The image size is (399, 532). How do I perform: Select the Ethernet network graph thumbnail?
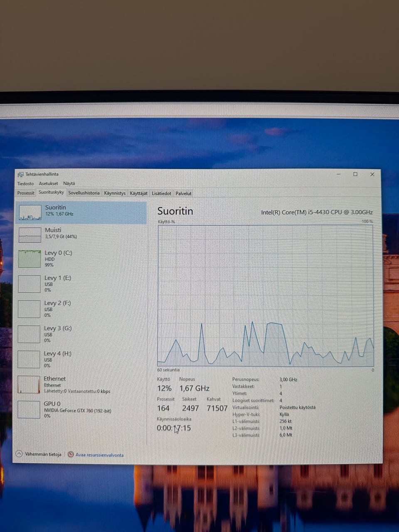point(29,384)
